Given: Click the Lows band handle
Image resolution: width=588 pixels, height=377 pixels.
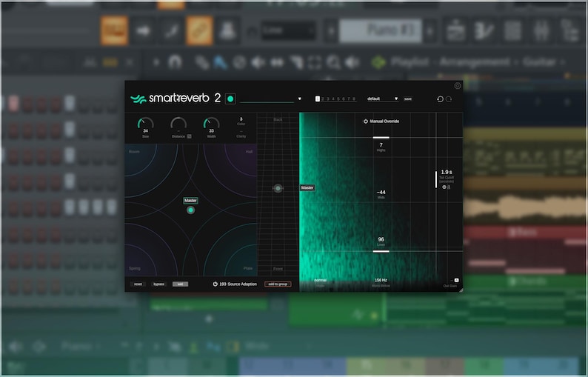Looking at the screenshot, I should tap(381, 251).
